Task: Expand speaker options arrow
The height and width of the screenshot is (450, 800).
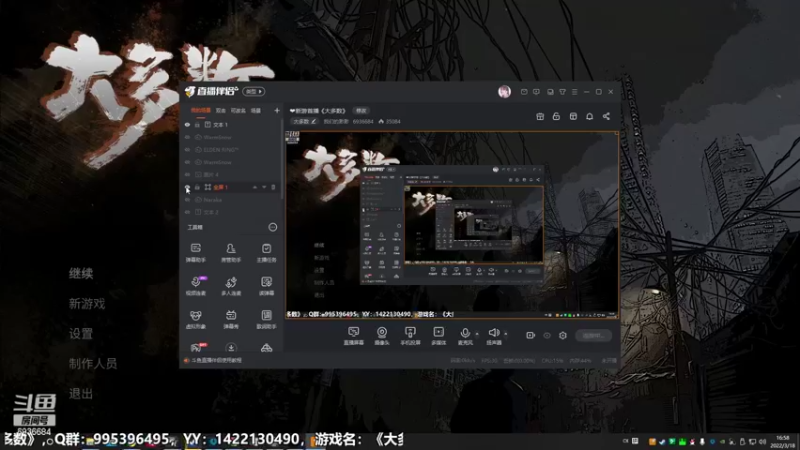Action: coord(506,334)
